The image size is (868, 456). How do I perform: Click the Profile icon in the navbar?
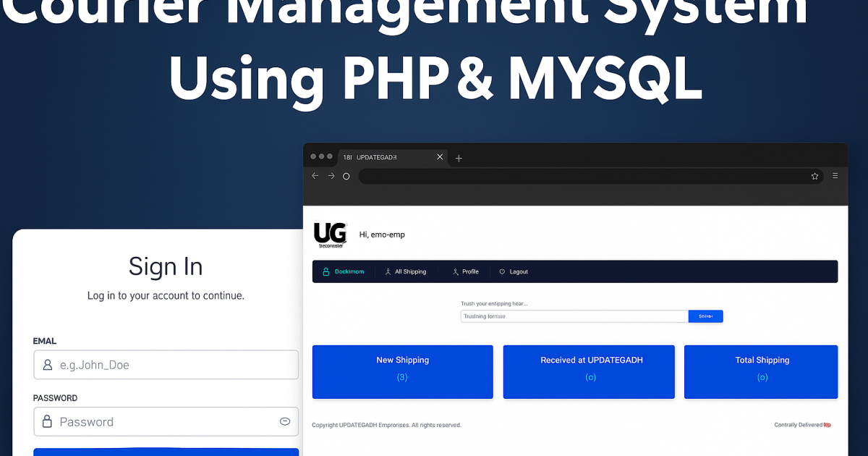click(455, 271)
